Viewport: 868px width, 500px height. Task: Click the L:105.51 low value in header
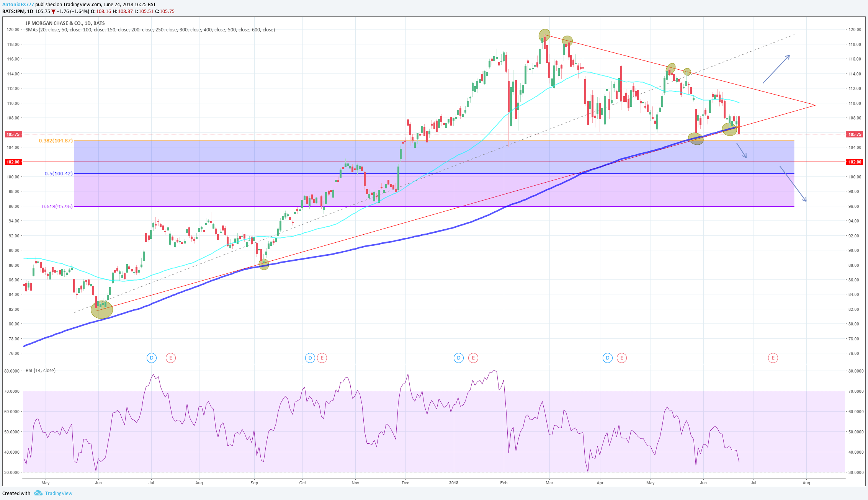click(x=144, y=11)
